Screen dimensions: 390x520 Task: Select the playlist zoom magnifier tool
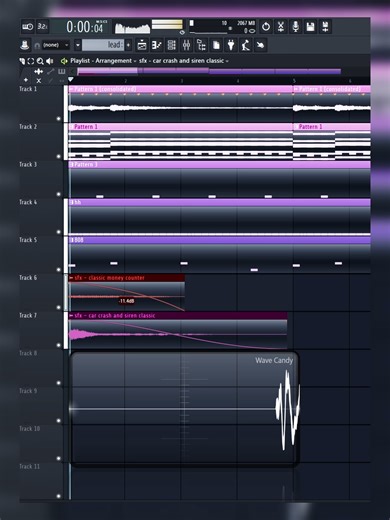(40, 61)
